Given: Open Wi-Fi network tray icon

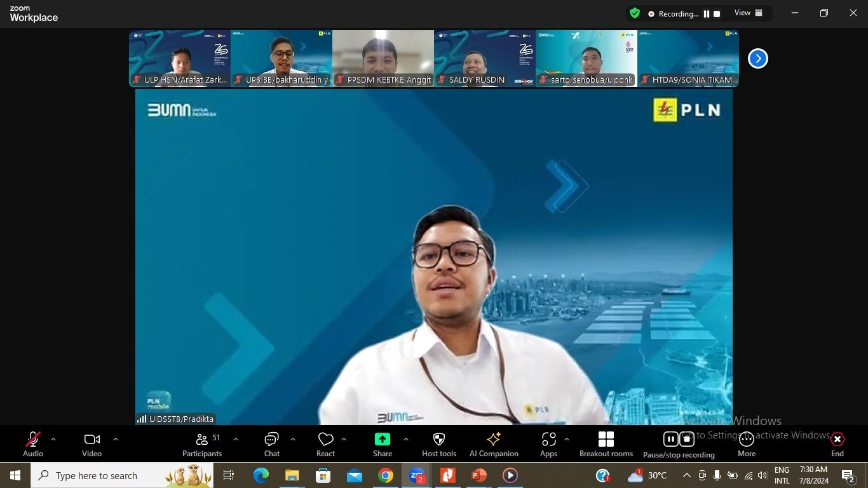Looking at the screenshot, I should point(748,475).
